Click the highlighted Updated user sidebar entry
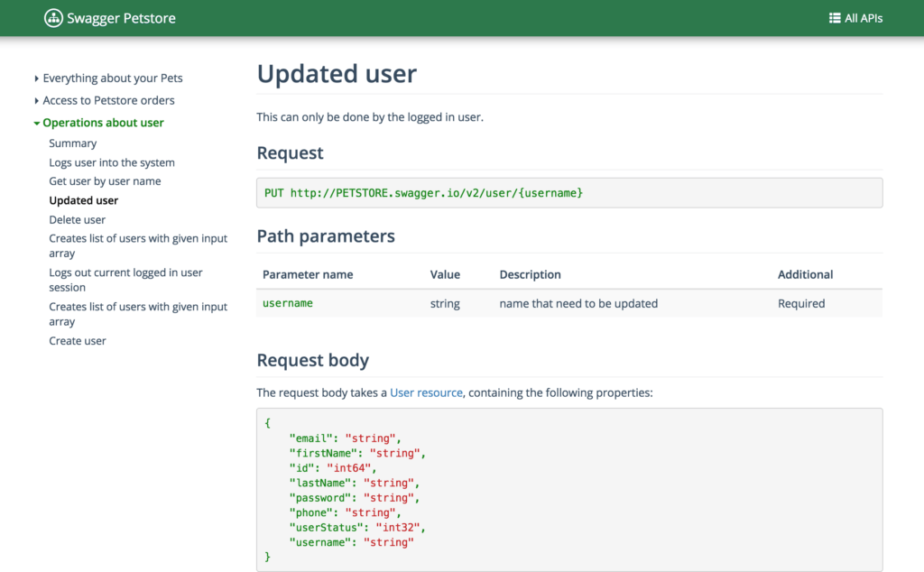Viewport: 924px width, 572px height. click(x=83, y=200)
